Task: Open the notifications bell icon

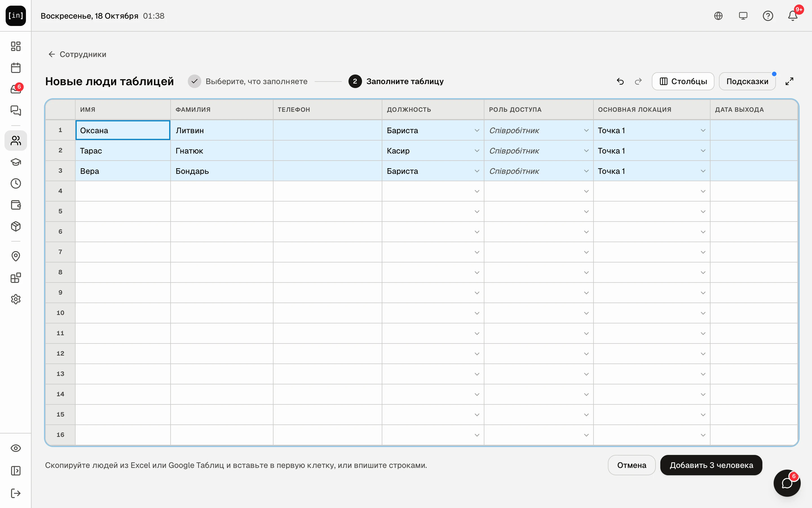Action: coord(793,16)
